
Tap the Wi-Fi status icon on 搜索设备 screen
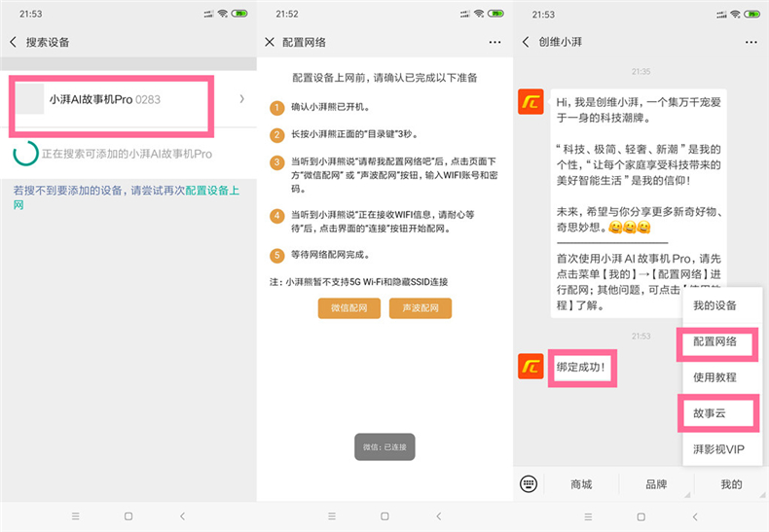[223, 14]
